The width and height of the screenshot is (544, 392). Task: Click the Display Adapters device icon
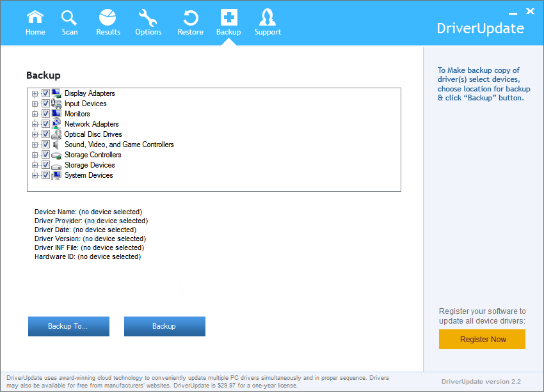coord(56,93)
